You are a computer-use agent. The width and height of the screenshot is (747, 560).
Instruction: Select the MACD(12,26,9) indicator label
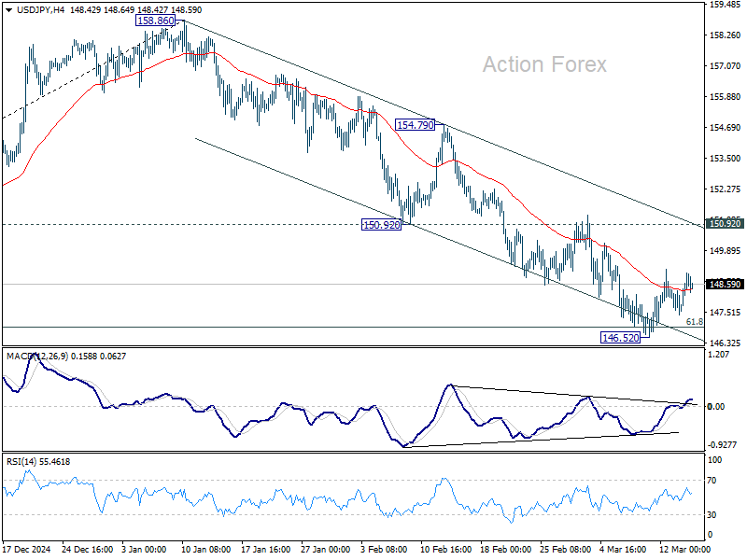(x=35, y=356)
